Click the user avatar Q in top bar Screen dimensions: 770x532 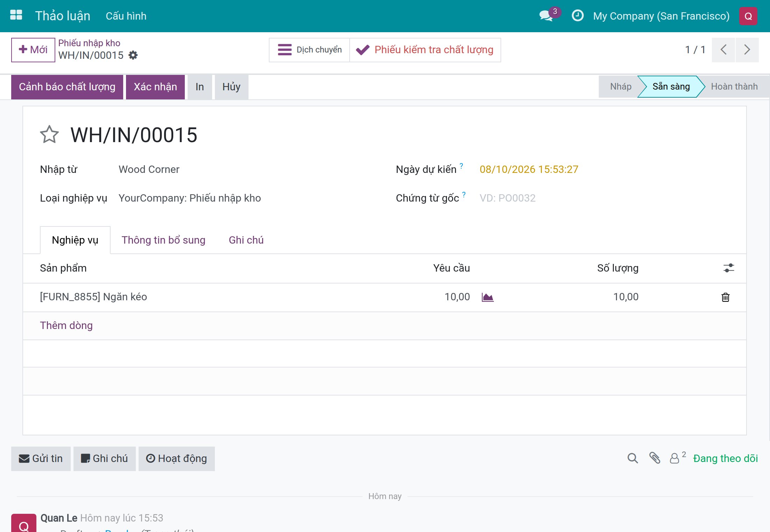point(748,16)
